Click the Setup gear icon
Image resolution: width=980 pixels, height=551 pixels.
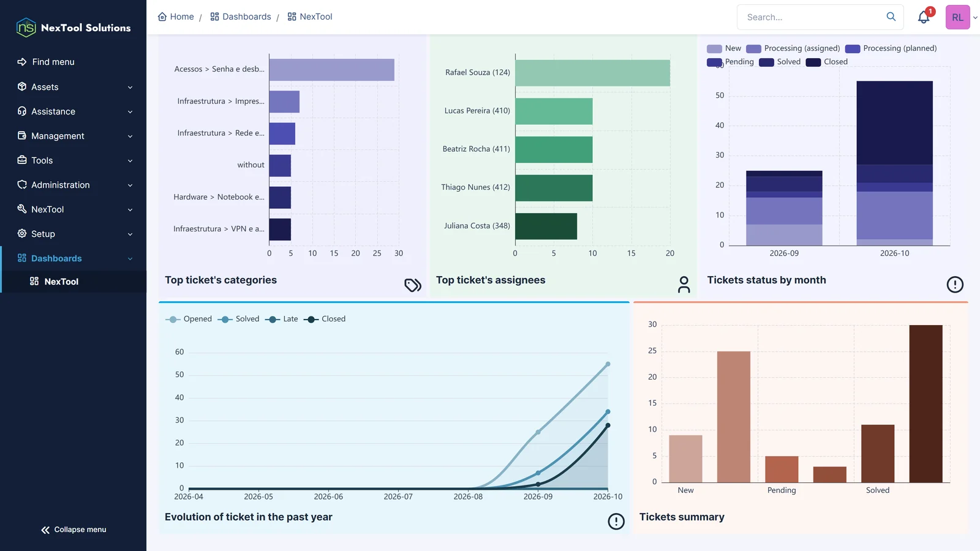tap(22, 233)
